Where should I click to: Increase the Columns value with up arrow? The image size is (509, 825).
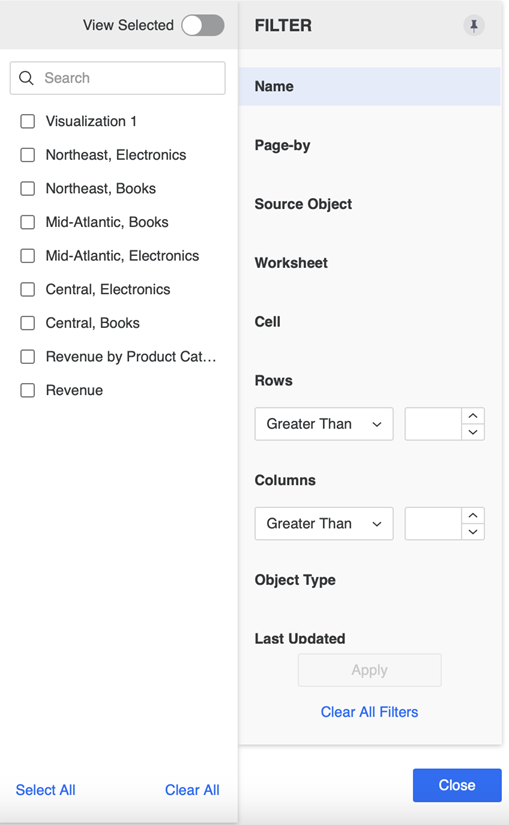[x=473, y=516]
